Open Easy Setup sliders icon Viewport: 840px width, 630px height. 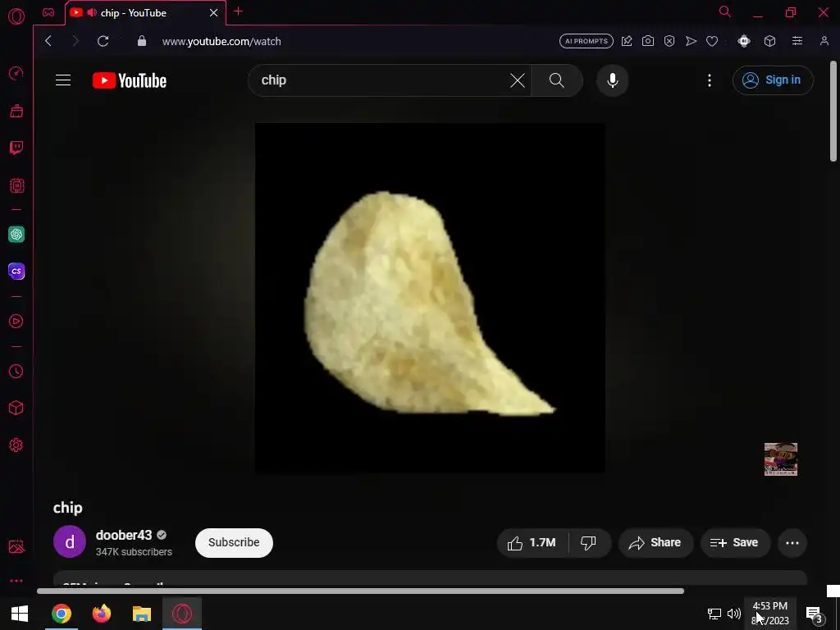point(797,41)
